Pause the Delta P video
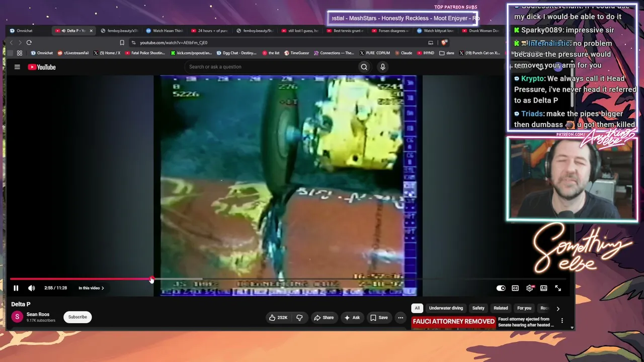 pos(16,288)
